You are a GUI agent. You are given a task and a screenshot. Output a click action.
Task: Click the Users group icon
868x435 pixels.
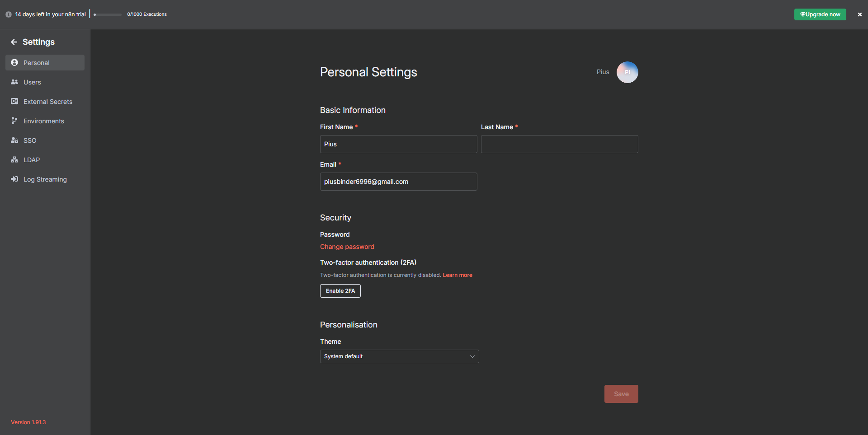(x=14, y=82)
